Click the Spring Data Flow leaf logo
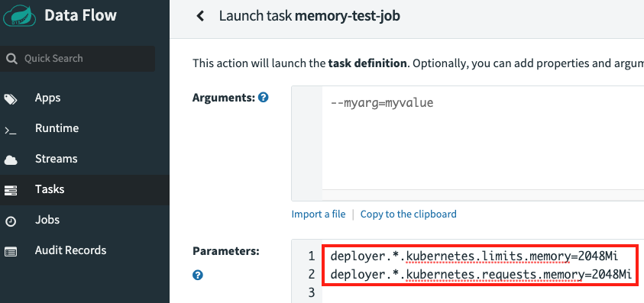The width and height of the screenshot is (644, 303). pyautogui.click(x=19, y=15)
